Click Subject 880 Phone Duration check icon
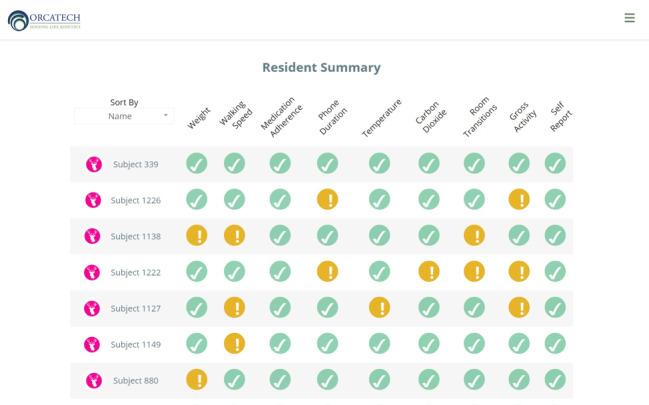This screenshot has height=405, width=649. pos(327,380)
